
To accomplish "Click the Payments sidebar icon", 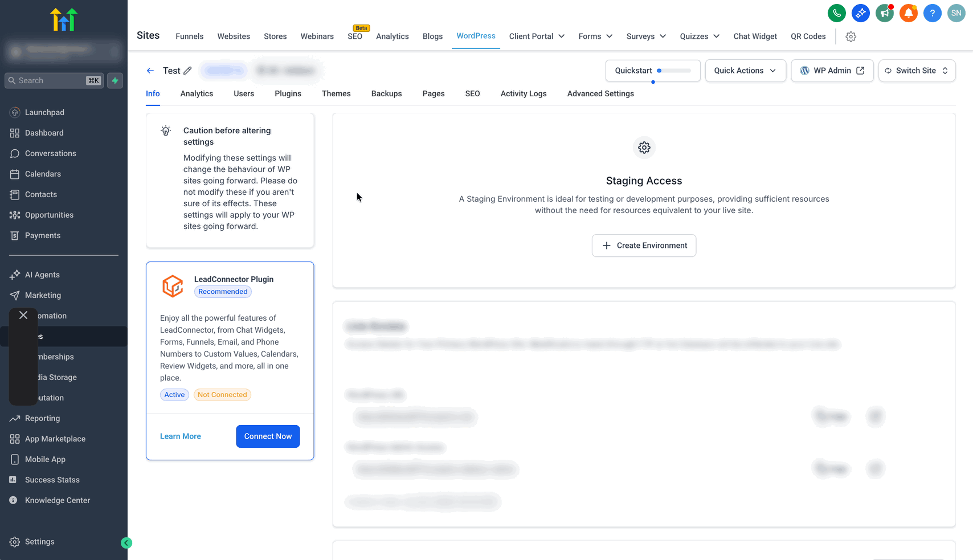I will (15, 236).
